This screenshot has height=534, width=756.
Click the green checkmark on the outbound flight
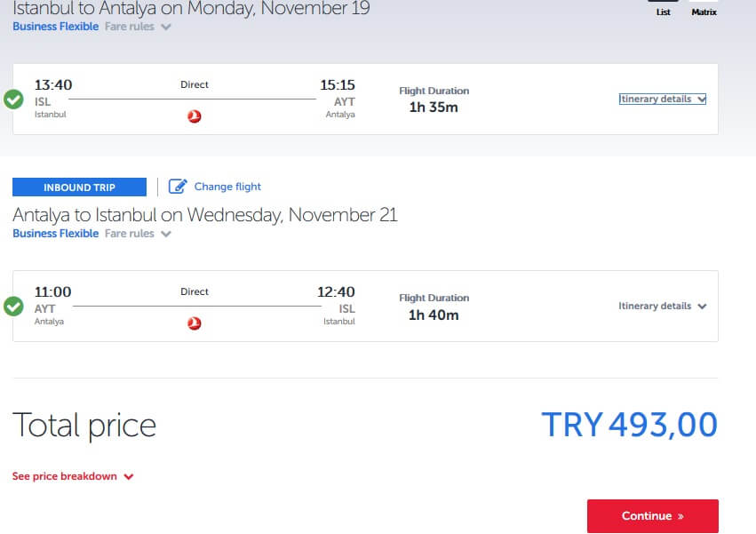13,99
